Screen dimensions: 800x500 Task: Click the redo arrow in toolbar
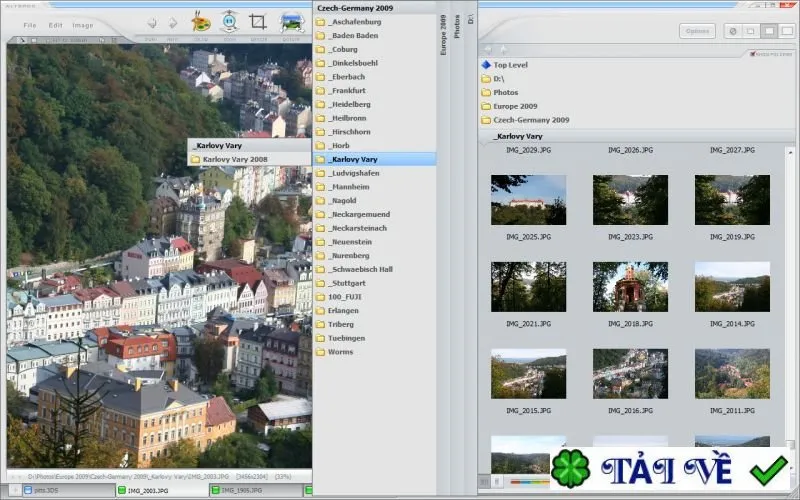click(173, 23)
